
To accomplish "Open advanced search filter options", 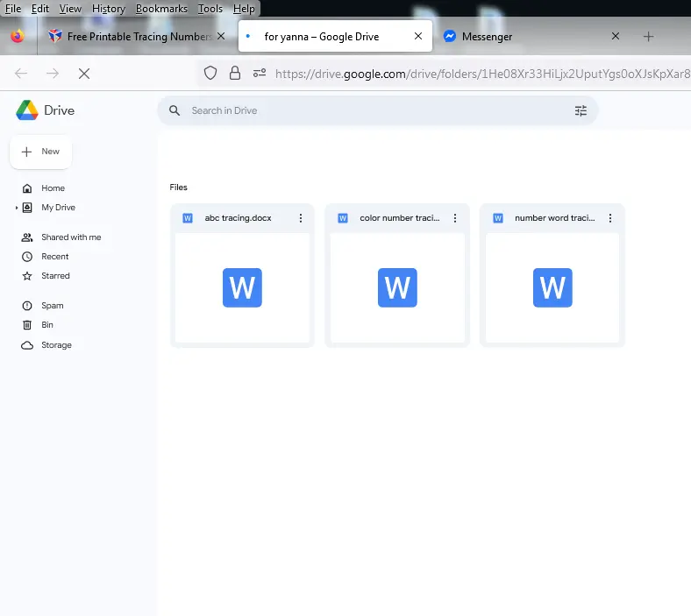I will click(x=581, y=110).
